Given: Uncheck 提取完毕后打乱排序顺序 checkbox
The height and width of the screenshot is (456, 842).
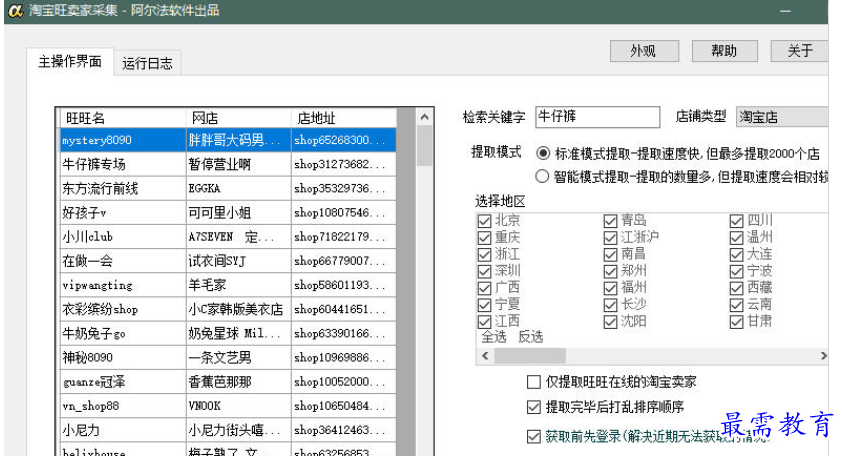Looking at the screenshot, I should [x=534, y=407].
